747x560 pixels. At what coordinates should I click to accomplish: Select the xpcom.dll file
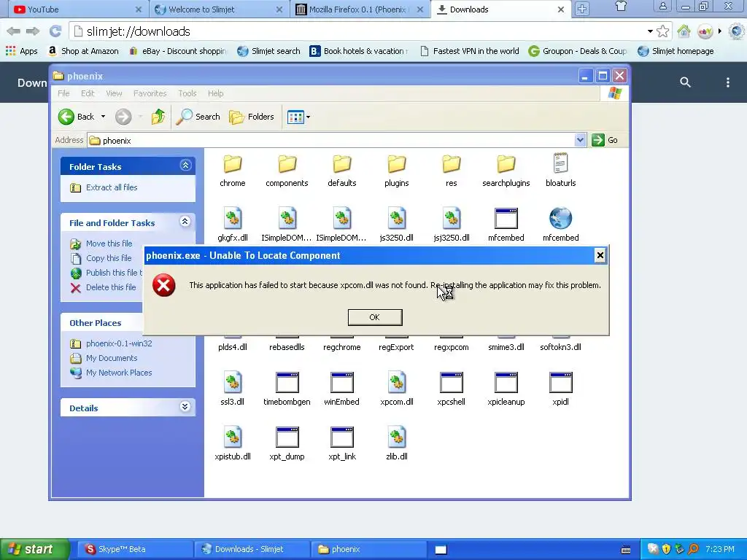click(x=396, y=389)
